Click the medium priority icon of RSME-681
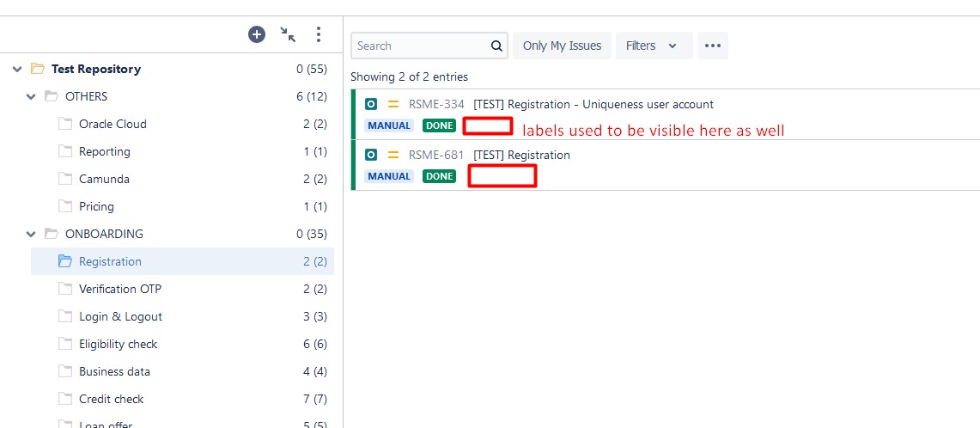980x428 pixels. (x=393, y=155)
